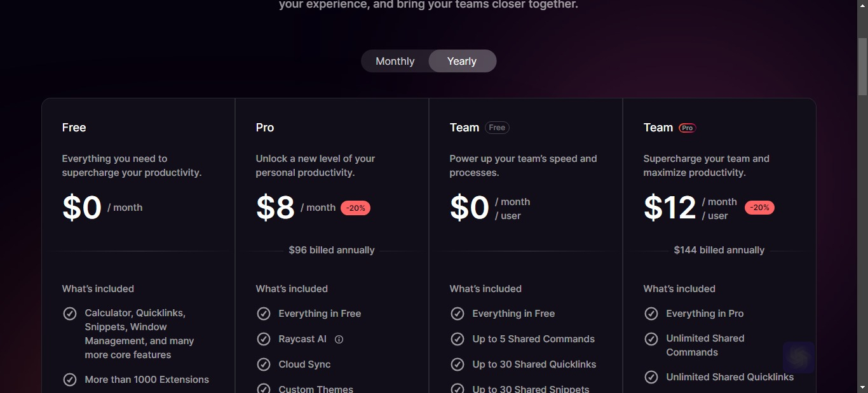Click the checkmark next to Everything in Pro
Image resolution: width=868 pixels, height=393 pixels.
[x=651, y=314]
